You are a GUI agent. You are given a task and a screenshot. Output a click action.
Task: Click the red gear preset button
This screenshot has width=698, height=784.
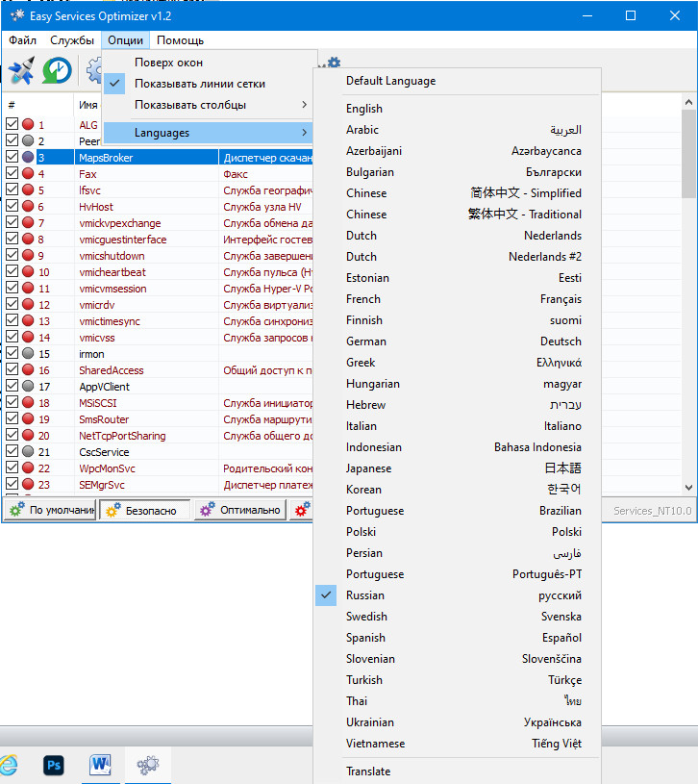301,510
